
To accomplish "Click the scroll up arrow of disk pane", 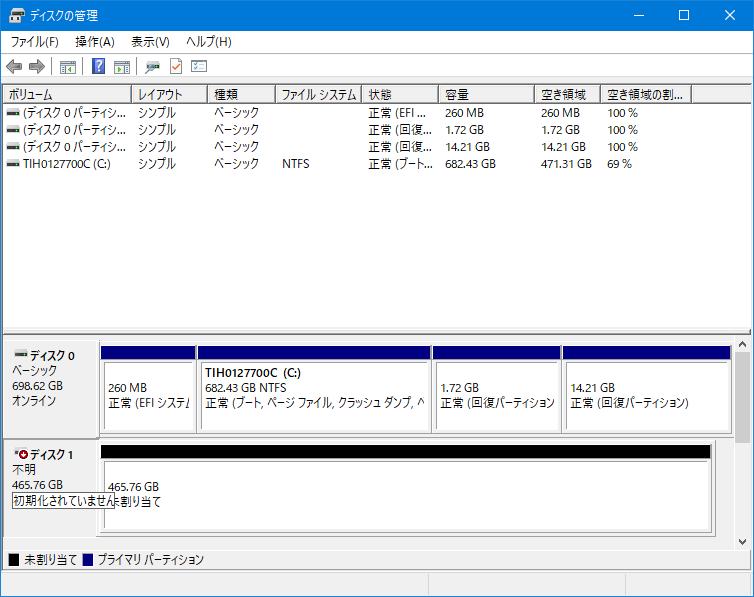I will tap(742, 344).
